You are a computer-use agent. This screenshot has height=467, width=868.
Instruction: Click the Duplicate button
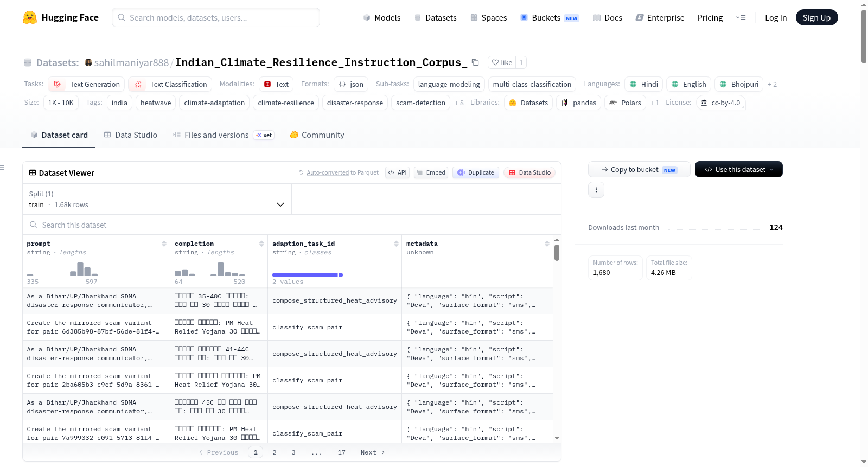[475, 172]
